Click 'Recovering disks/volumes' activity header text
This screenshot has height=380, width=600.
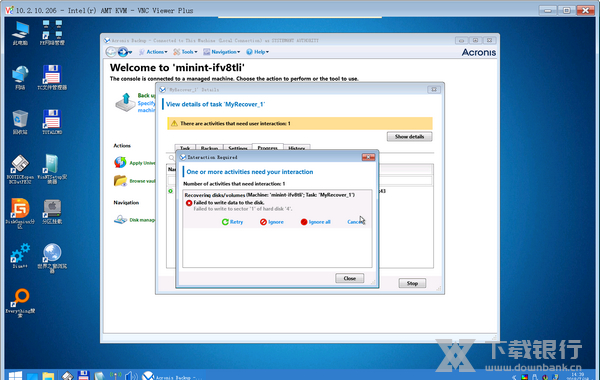pyautogui.click(x=269, y=195)
